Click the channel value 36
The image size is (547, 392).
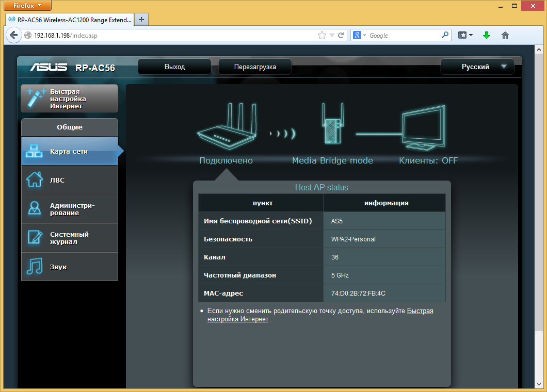point(334,257)
